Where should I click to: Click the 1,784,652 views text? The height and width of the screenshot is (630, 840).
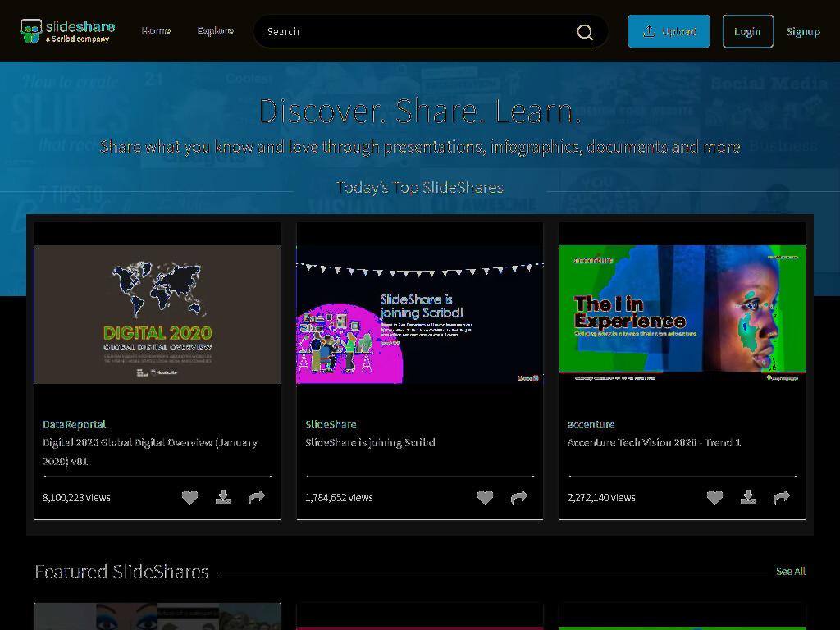[339, 498]
